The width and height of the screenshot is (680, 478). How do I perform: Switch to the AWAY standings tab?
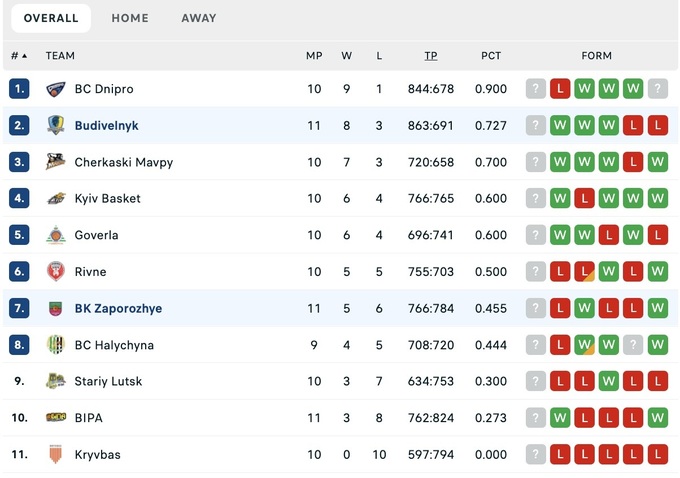[x=199, y=18]
